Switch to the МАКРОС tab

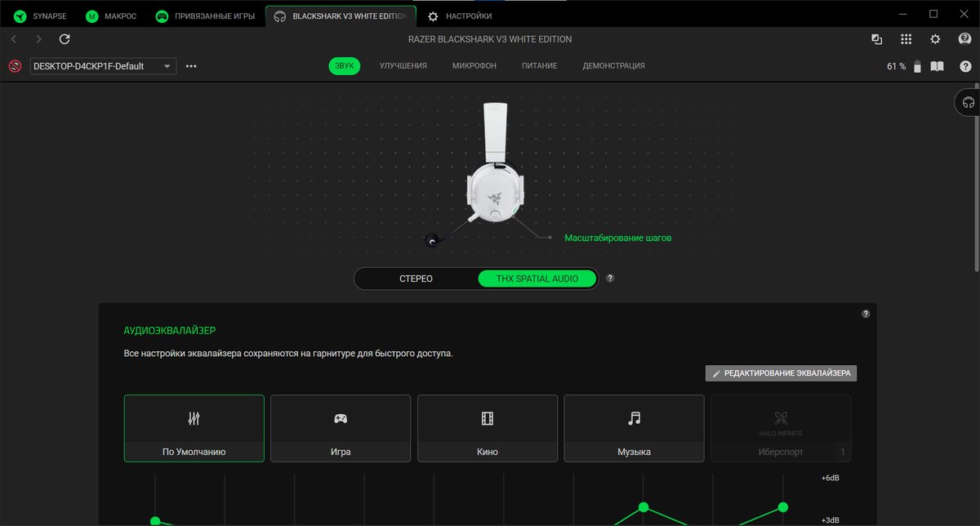click(x=113, y=16)
